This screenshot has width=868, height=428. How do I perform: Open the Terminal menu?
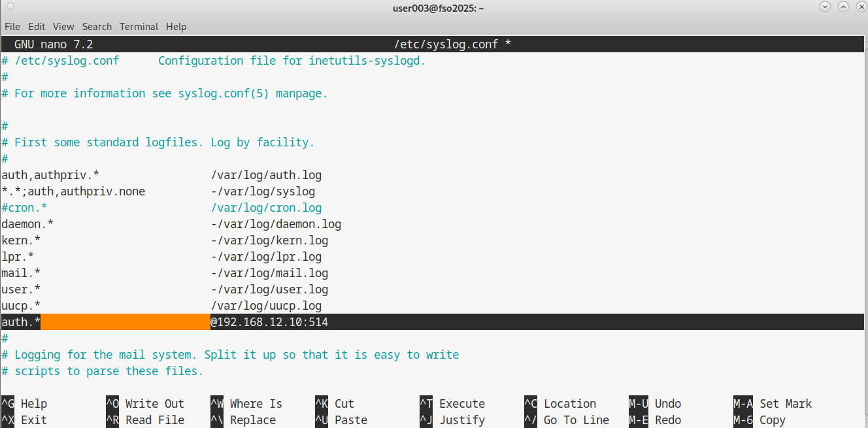click(x=139, y=27)
